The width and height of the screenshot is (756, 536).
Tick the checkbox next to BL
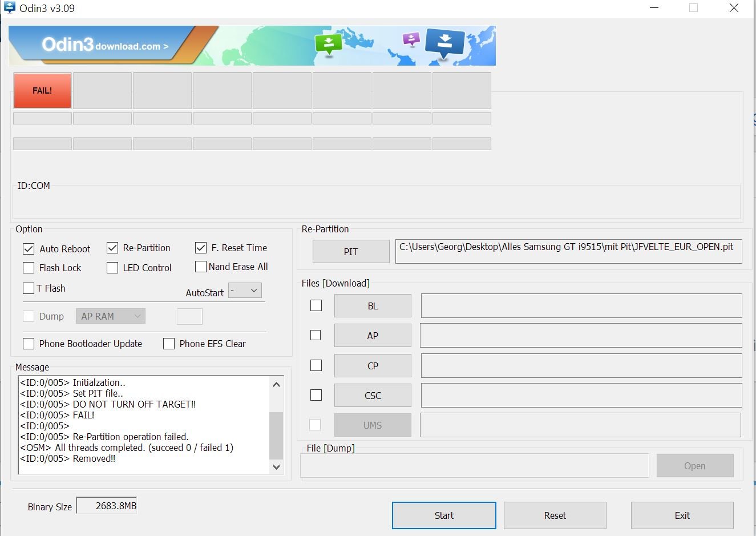click(316, 305)
